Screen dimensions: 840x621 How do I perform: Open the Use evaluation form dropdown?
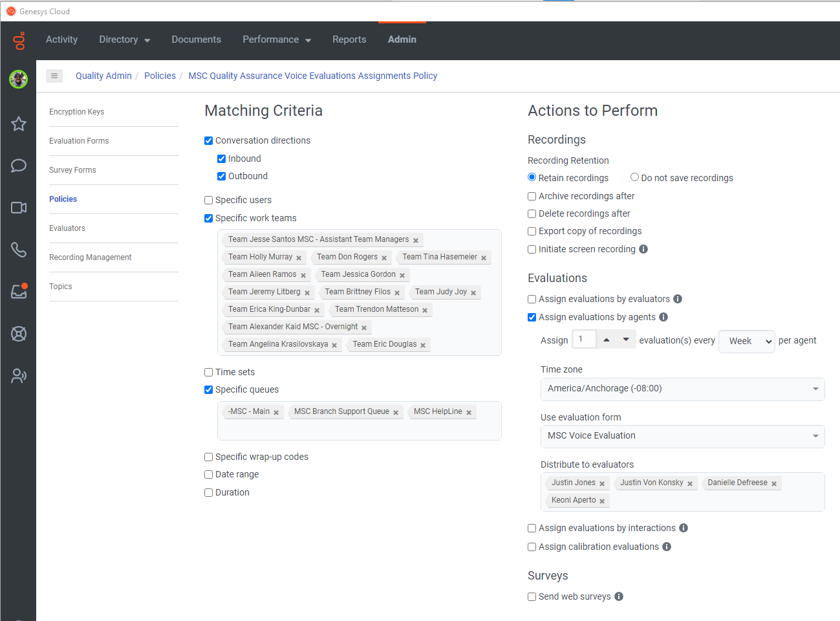pos(682,436)
